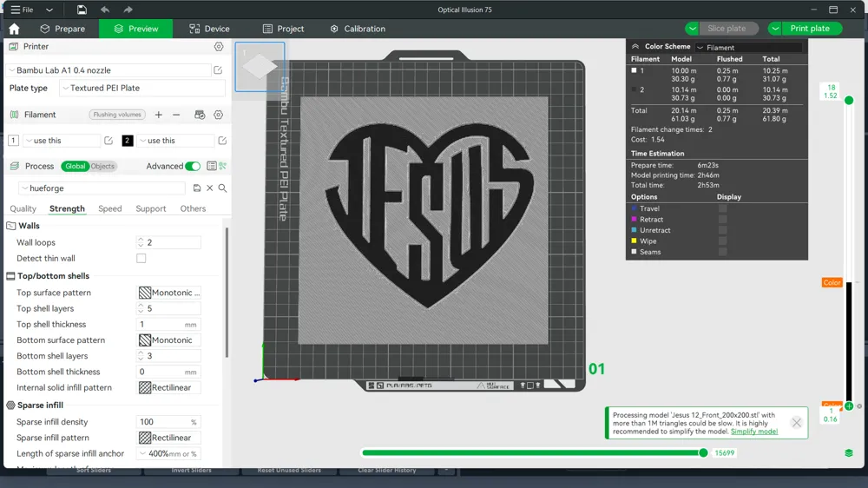The image size is (868, 488).
Task: Click the settings list view icon
Action: pyautogui.click(x=211, y=166)
